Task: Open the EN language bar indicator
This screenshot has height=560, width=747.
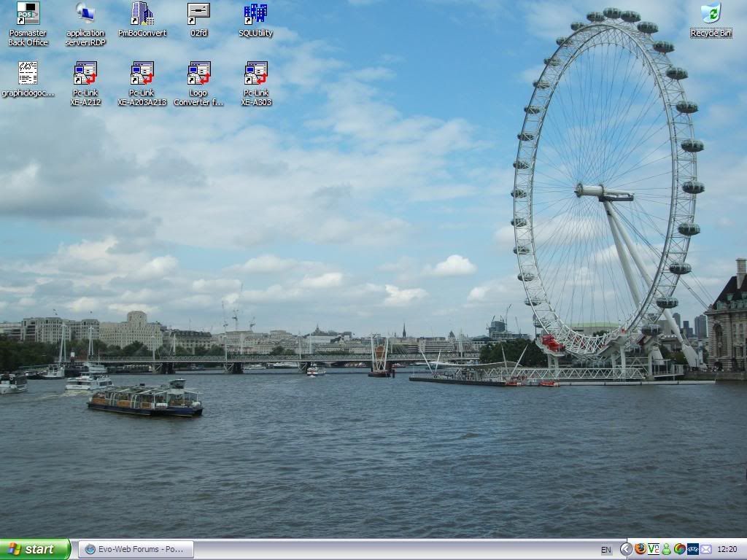Action: click(606, 550)
